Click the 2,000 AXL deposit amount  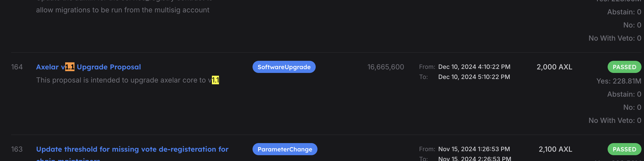554,67
